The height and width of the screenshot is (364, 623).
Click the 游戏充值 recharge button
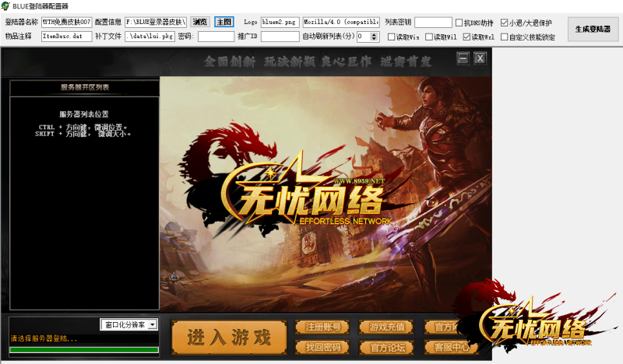387,327
